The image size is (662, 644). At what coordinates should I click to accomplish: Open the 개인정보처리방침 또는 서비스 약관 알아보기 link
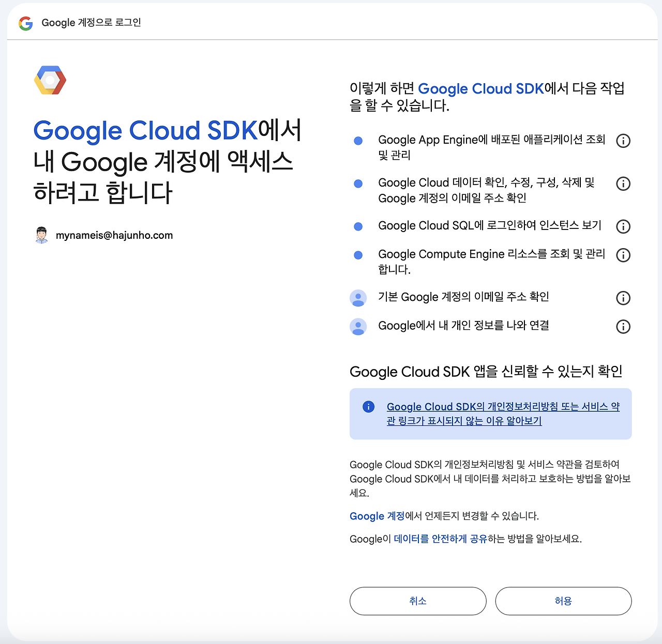pos(503,414)
